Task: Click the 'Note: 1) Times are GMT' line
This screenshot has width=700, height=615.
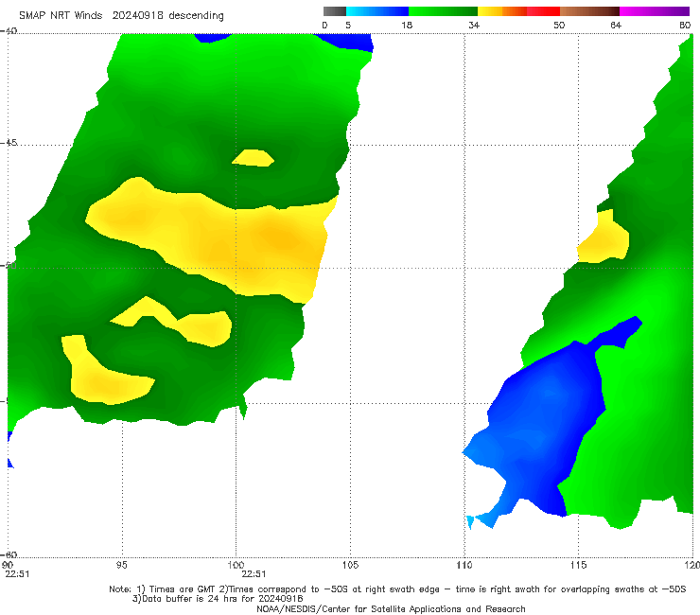Action: [x=397, y=589]
